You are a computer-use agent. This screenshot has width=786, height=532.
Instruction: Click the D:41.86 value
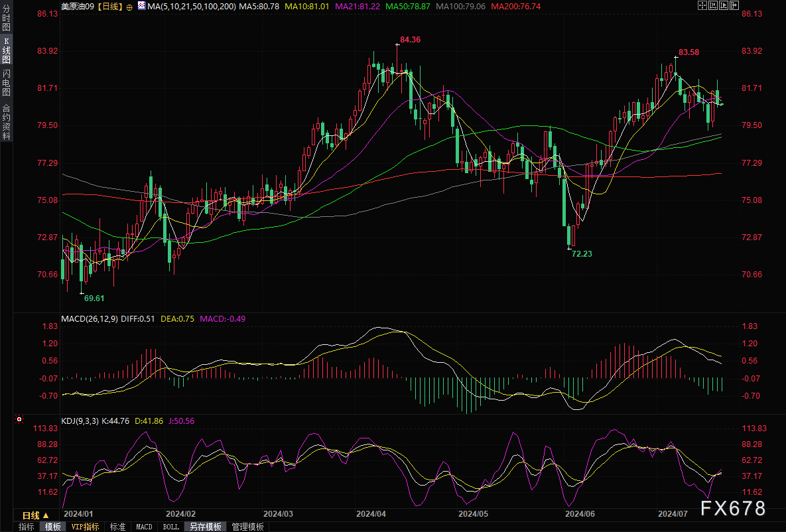(x=149, y=421)
